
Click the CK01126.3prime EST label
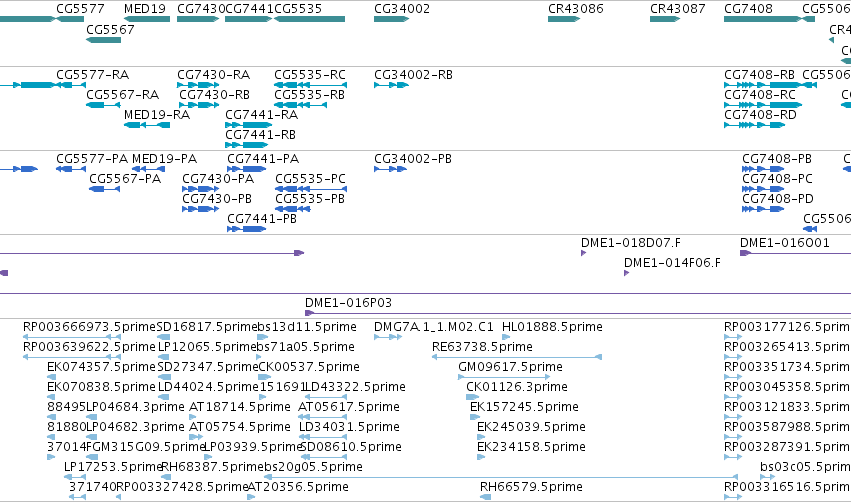(x=517, y=387)
